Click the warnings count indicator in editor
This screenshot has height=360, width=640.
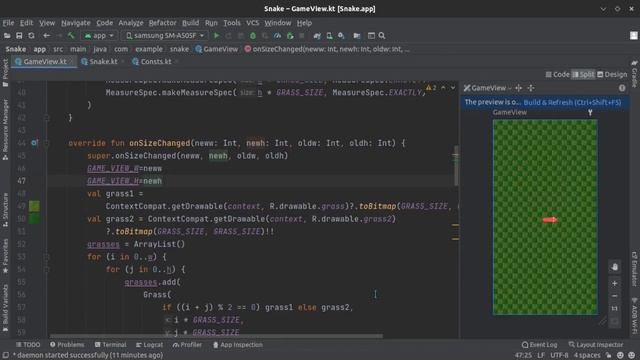click(x=431, y=88)
